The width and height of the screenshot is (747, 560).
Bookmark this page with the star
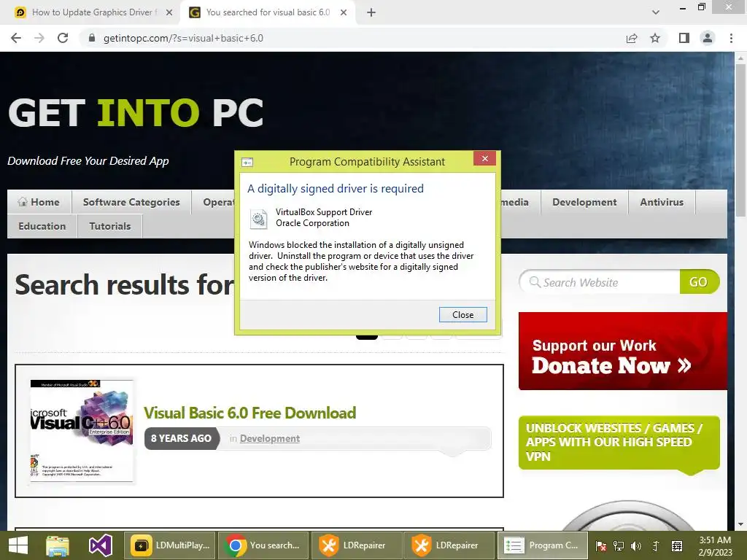(655, 38)
